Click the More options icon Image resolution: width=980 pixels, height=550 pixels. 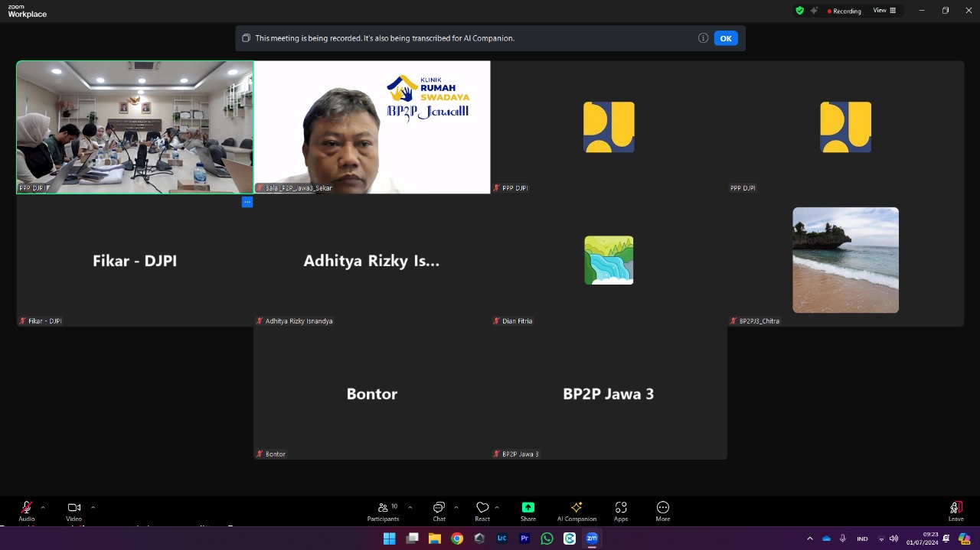(663, 510)
